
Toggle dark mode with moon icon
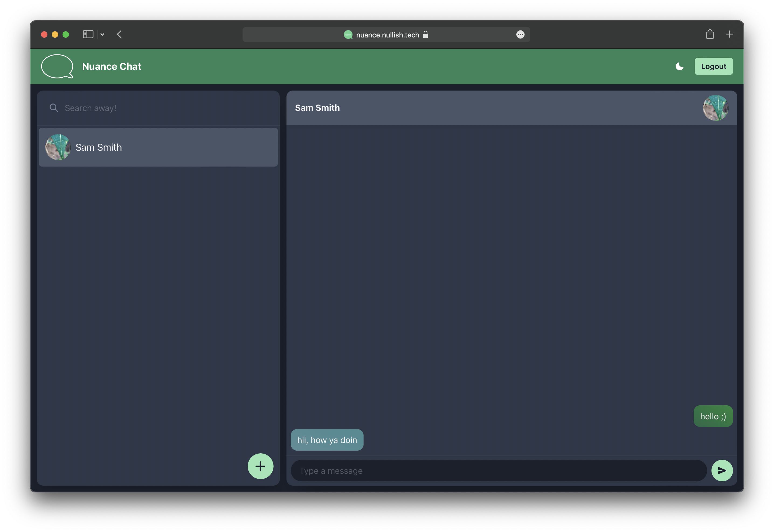pyautogui.click(x=679, y=66)
